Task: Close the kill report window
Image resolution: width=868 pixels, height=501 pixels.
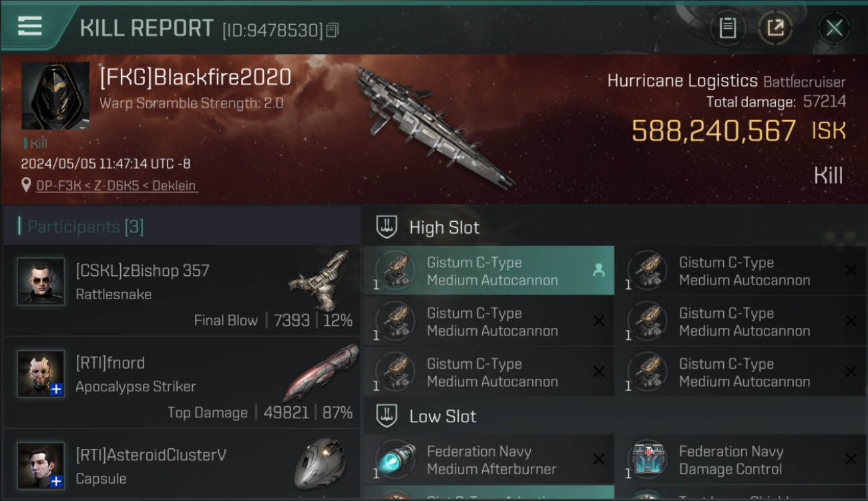Action: 834,28
